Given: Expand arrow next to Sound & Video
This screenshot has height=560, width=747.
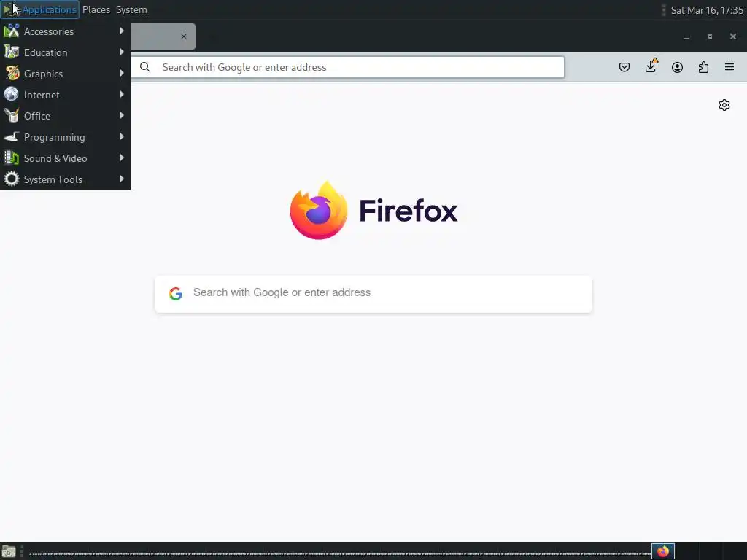Looking at the screenshot, I should (122, 157).
